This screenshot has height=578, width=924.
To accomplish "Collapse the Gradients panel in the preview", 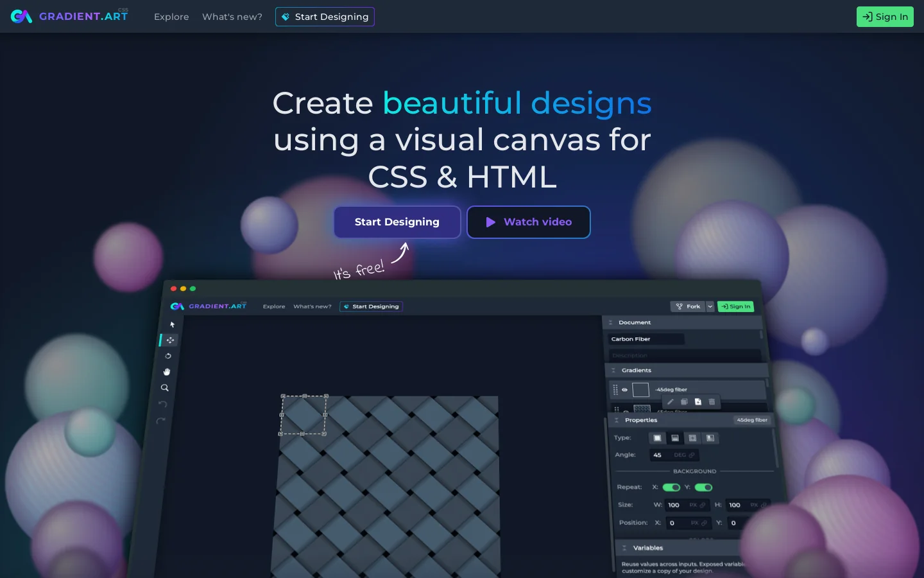I will (613, 371).
